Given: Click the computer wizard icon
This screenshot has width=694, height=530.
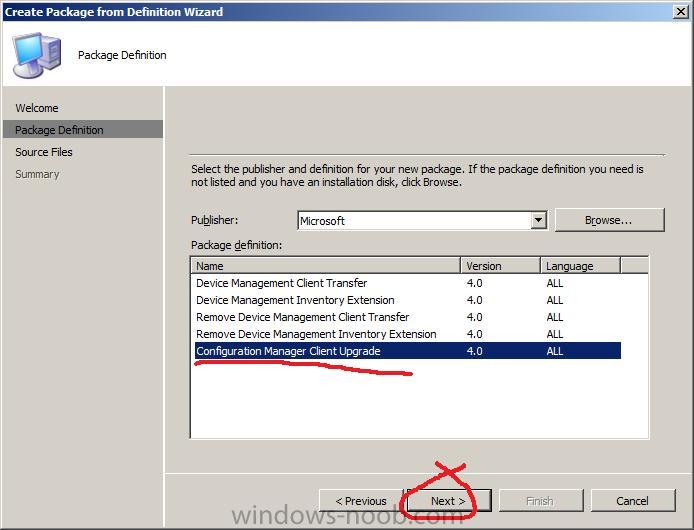Looking at the screenshot, I should pos(36,55).
